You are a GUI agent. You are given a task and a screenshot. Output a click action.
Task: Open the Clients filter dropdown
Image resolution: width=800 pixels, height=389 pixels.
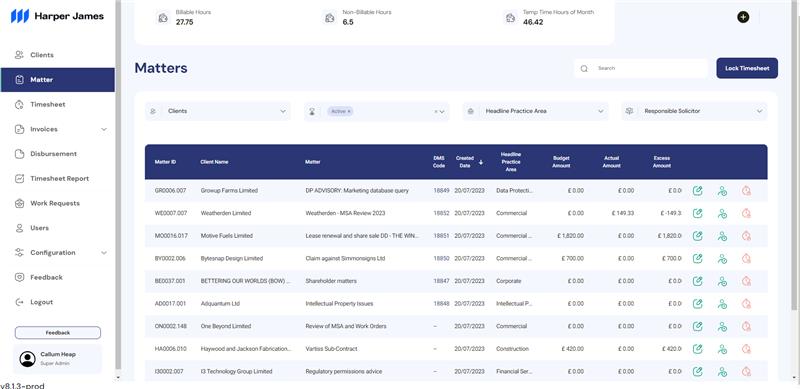pos(218,111)
